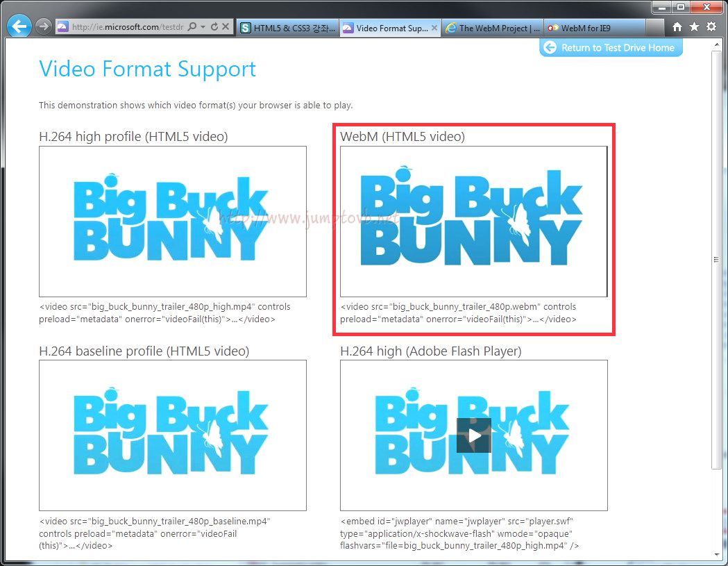
Task: Switch to the HTML5 & CSS3 tab
Action: [288, 28]
